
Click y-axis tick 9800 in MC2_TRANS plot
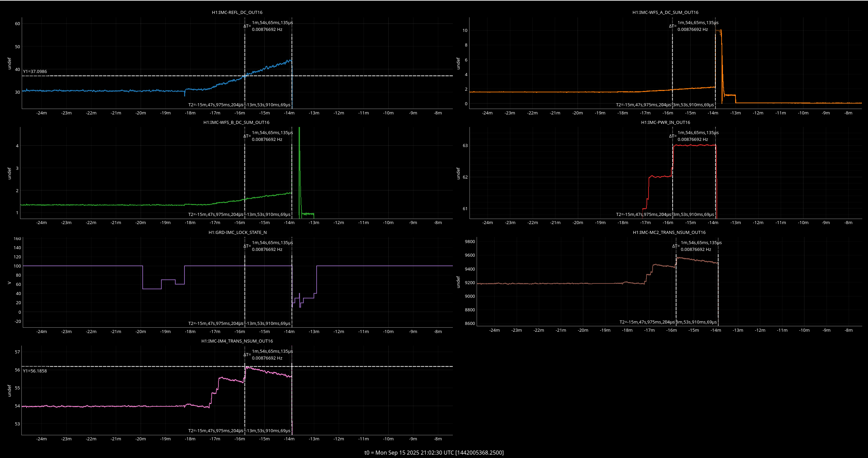tap(470, 241)
